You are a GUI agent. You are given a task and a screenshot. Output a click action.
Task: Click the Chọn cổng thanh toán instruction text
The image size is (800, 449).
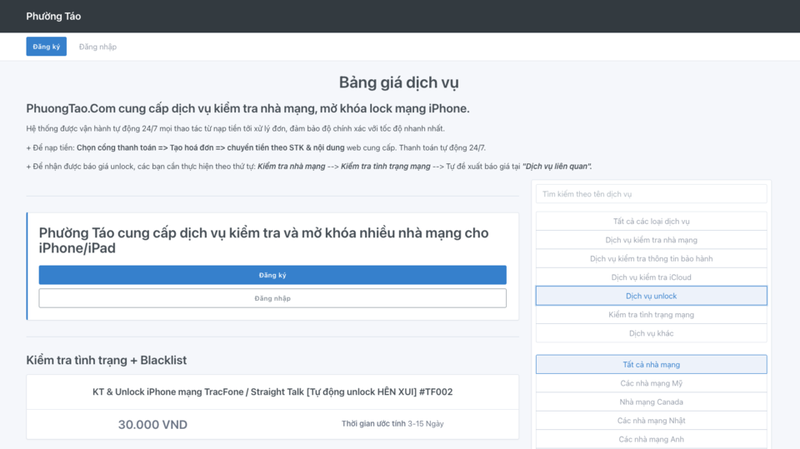210,147
